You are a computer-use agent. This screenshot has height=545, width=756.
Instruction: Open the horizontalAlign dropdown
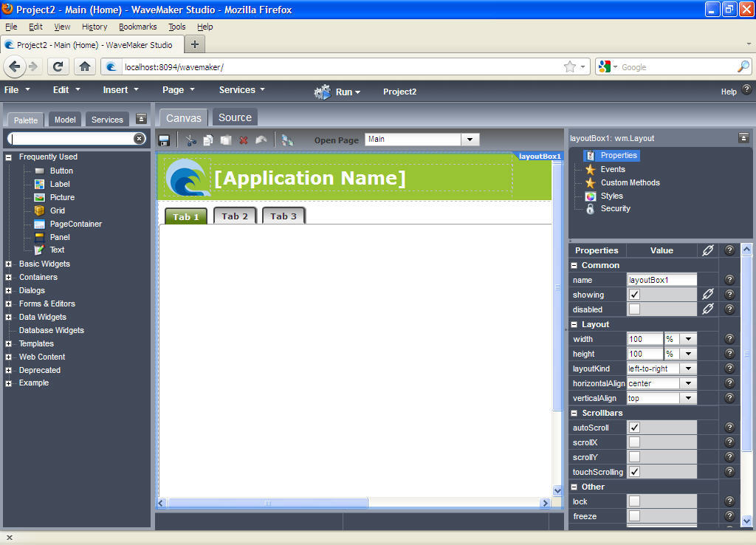(x=688, y=383)
